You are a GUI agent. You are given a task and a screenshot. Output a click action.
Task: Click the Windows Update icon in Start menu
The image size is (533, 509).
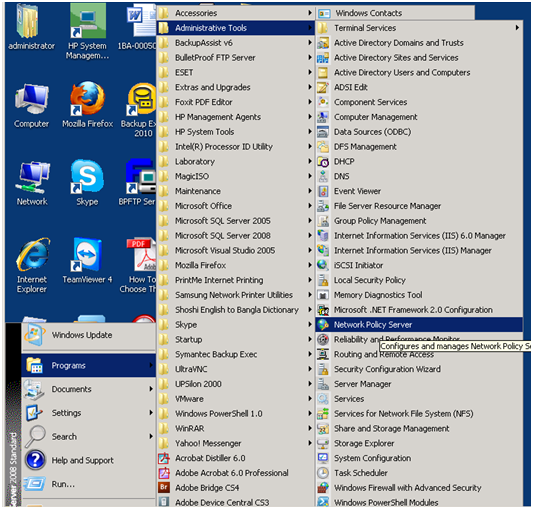(x=34, y=335)
